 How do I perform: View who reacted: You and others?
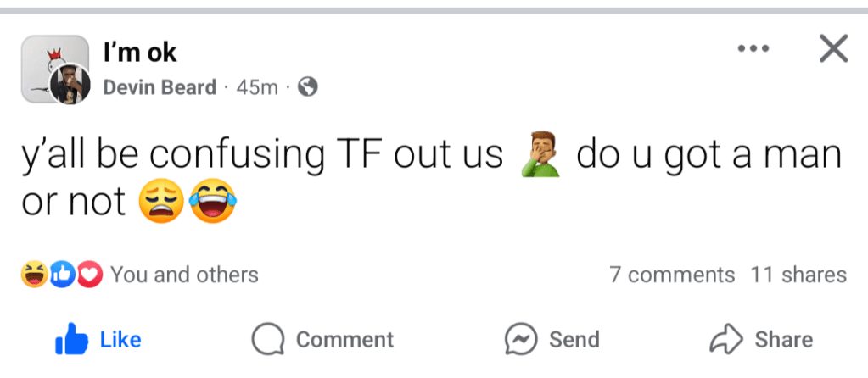(x=184, y=275)
